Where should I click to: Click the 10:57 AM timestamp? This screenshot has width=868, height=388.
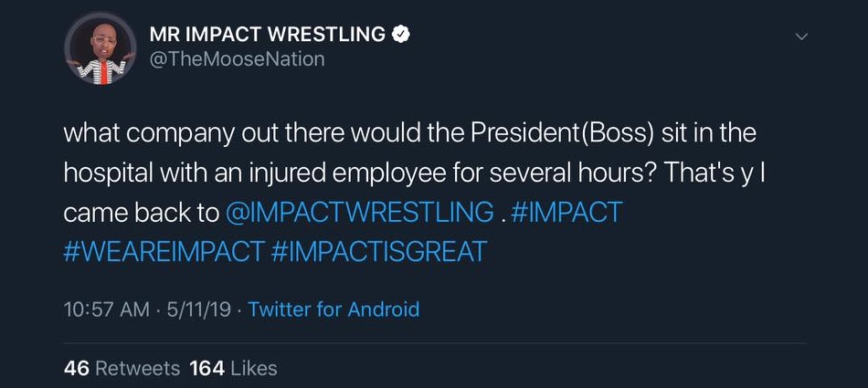click(106, 309)
